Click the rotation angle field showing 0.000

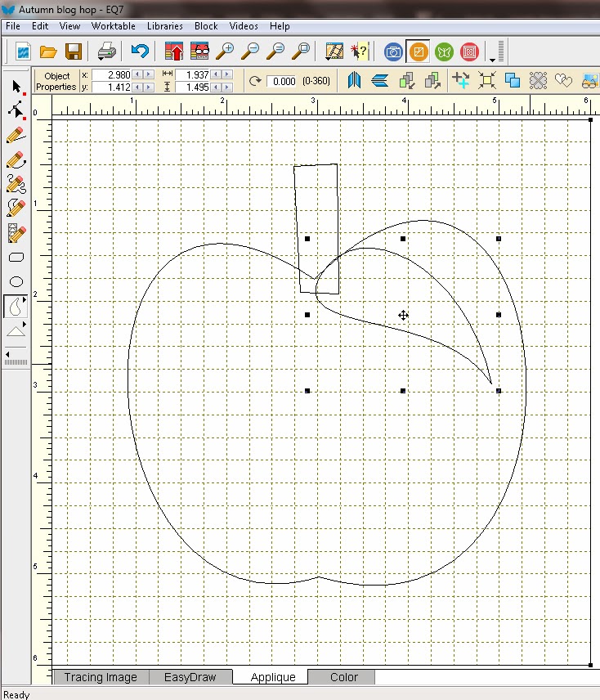tap(283, 81)
